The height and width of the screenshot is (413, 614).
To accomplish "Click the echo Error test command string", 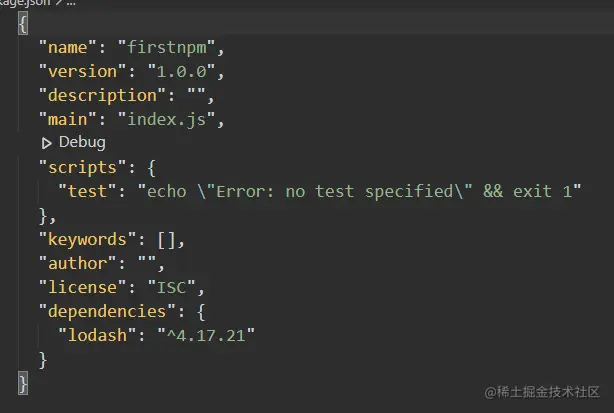I will coord(359,191).
